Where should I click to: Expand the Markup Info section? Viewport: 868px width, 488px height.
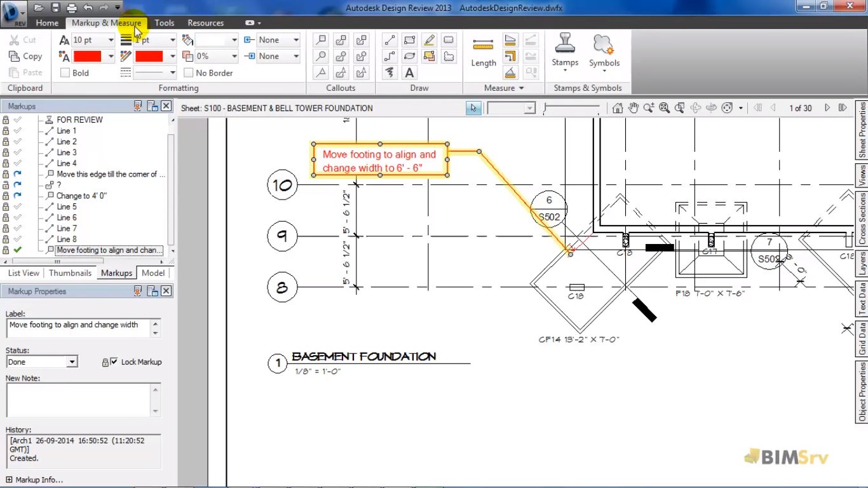tap(35, 480)
